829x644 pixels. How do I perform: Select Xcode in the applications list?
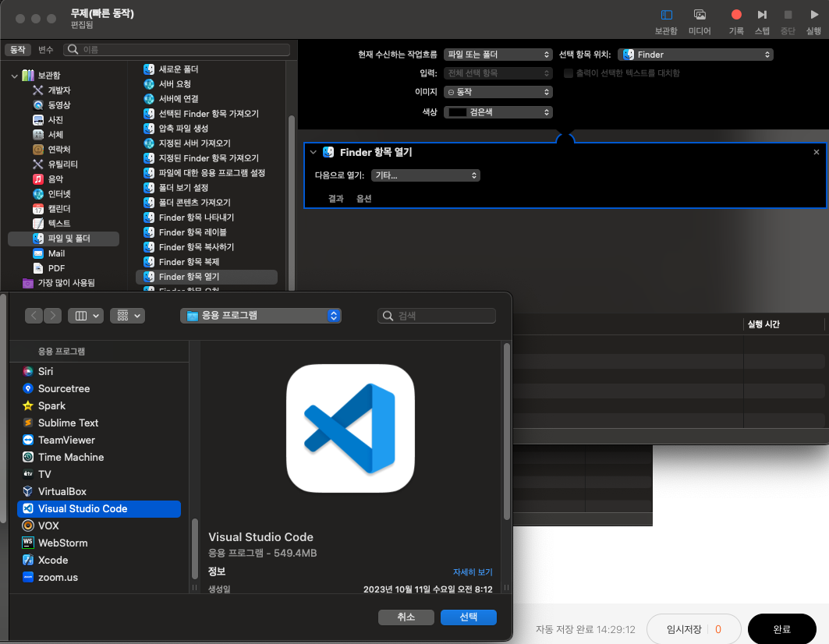(x=99, y=560)
